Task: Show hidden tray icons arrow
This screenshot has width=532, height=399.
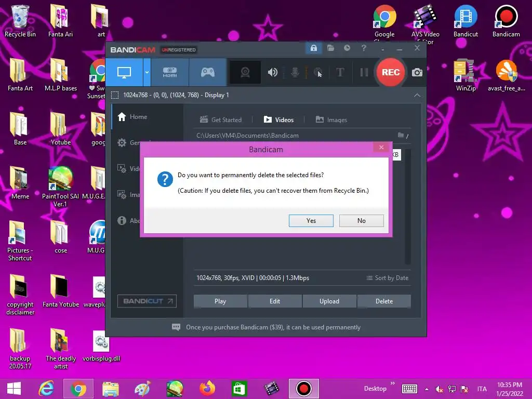Action: coord(427,389)
